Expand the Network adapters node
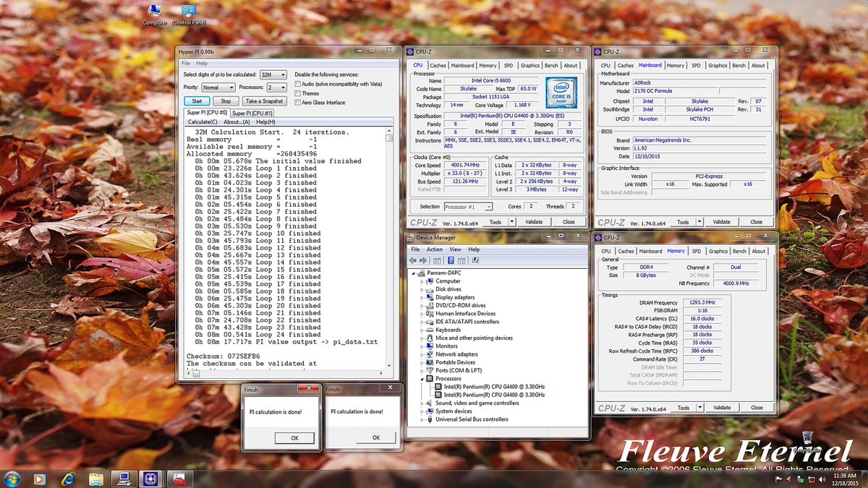Viewport: 868px width, 488px height. (x=422, y=354)
